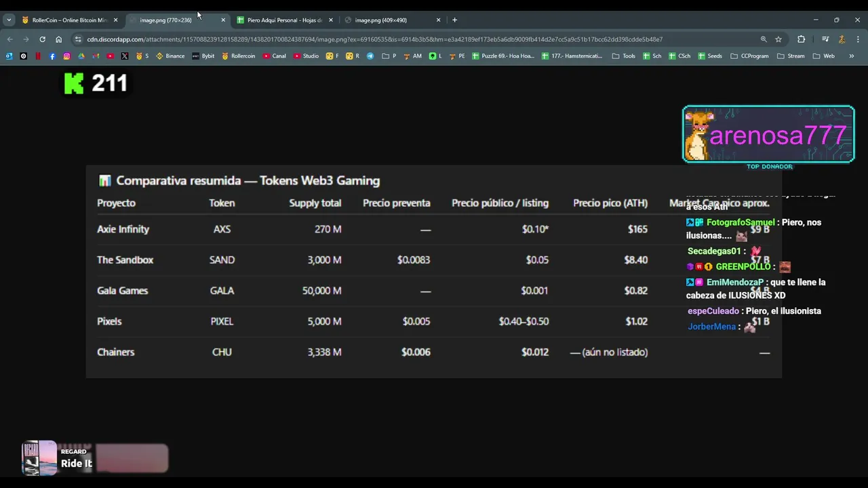The image size is (868, 488).
Task: Open the browser extensions puzzle icon
Action: click(x=801, y=39)
